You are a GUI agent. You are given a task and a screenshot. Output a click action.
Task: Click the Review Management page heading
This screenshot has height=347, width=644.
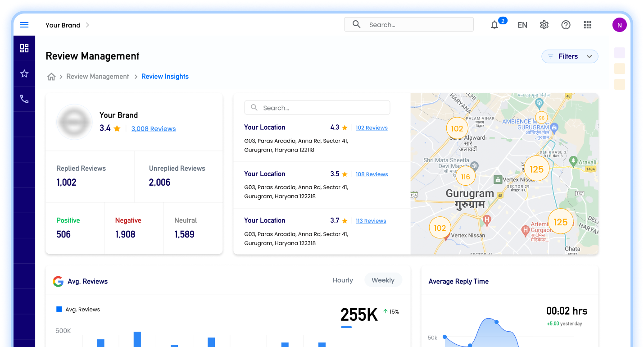coord(92,56)
